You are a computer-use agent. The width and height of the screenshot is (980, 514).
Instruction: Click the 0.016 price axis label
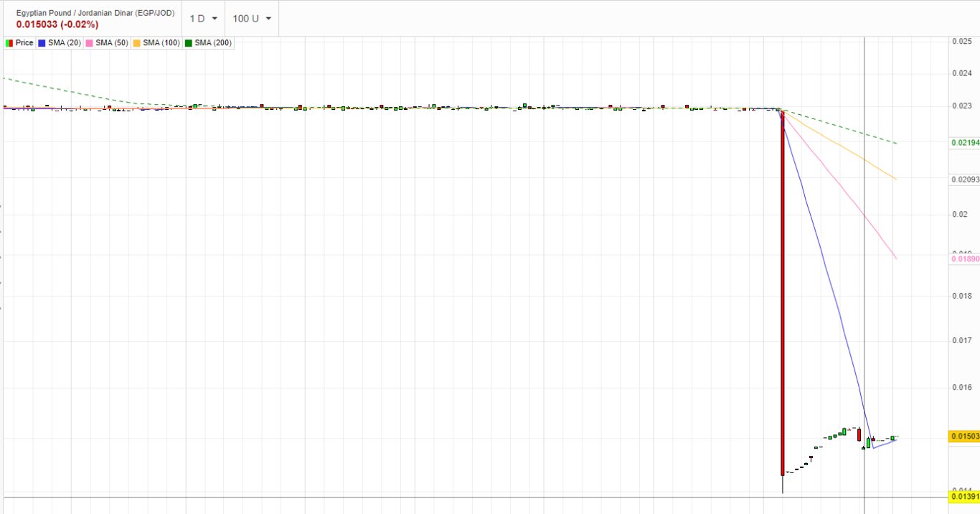click(961, 388)
